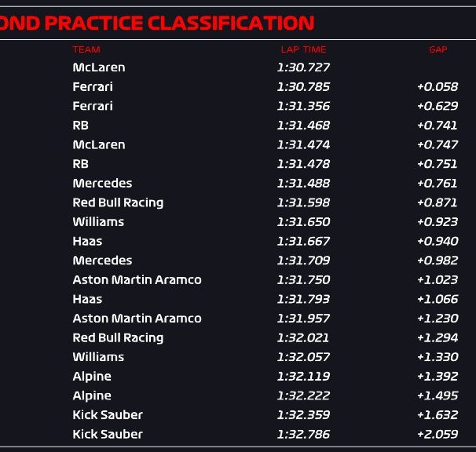Select the top McLaren team entry
This screenshot has height=452, width=476.
pyautogui.click(x=99, y=67)
